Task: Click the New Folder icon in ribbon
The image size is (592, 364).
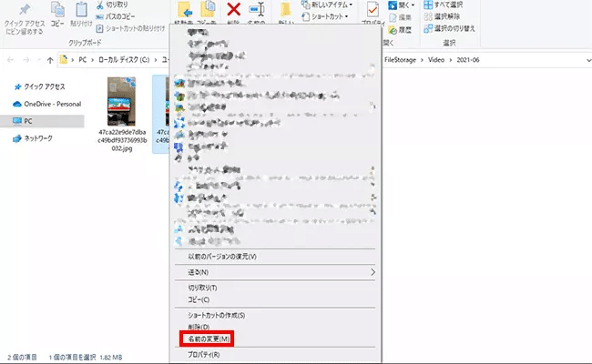Action: [x=286, y=10]
